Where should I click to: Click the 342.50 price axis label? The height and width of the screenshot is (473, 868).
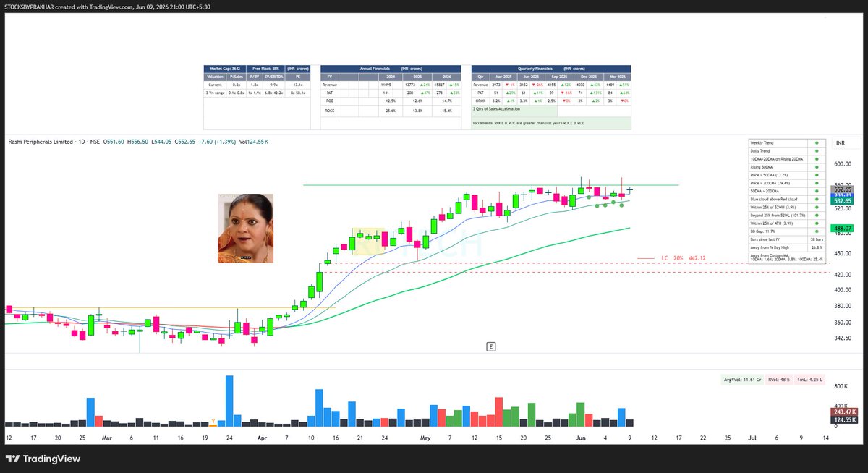pyautogui.click(x=842, y=338)
